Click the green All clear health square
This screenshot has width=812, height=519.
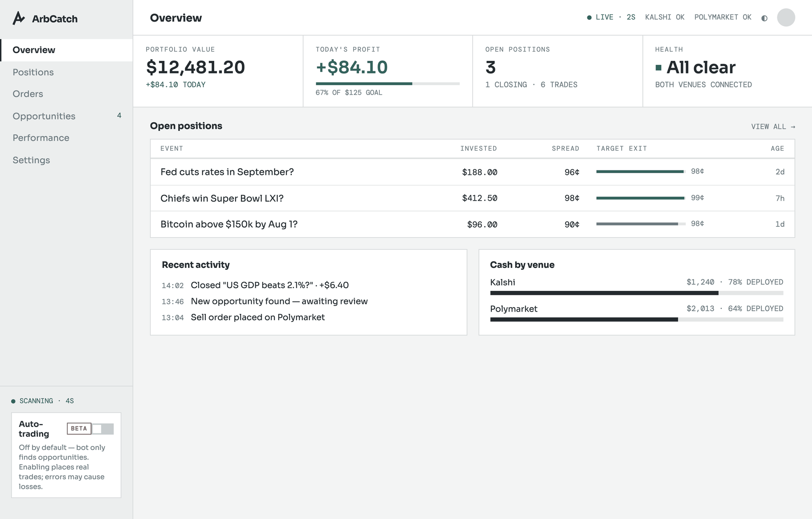pos(659,68)
